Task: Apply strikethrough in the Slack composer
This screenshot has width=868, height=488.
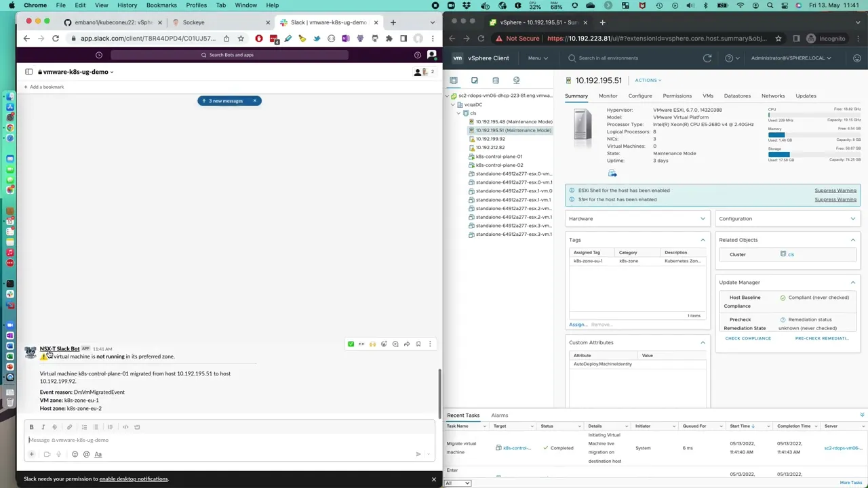Action: [x=54, y=427]
